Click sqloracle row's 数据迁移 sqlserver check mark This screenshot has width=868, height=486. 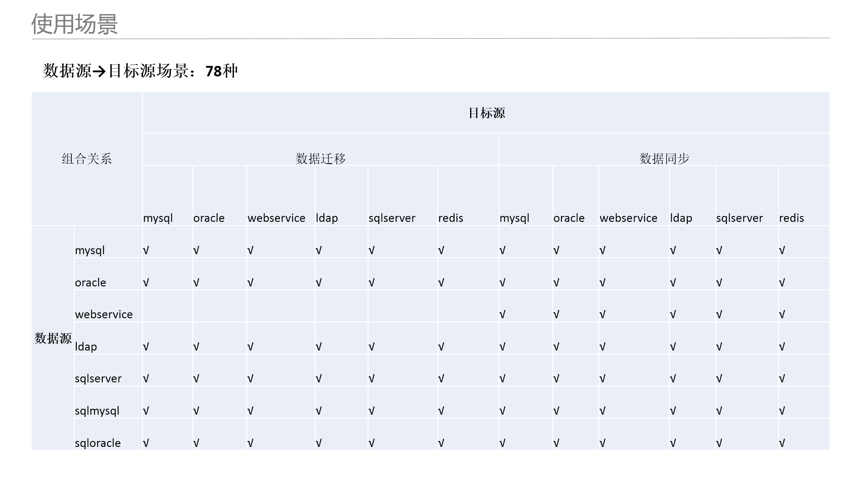(372, 443)
